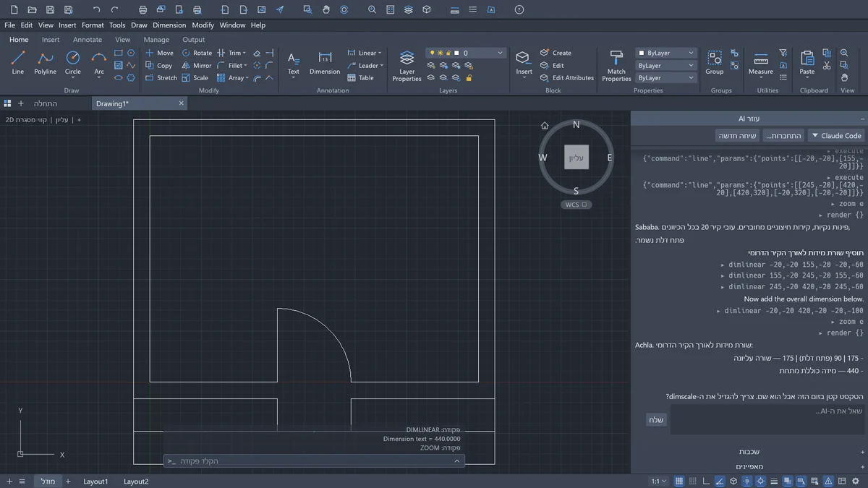Open the 1:1 annotation scale dropdown
868x488 pixels.
[x=659, y=481]
